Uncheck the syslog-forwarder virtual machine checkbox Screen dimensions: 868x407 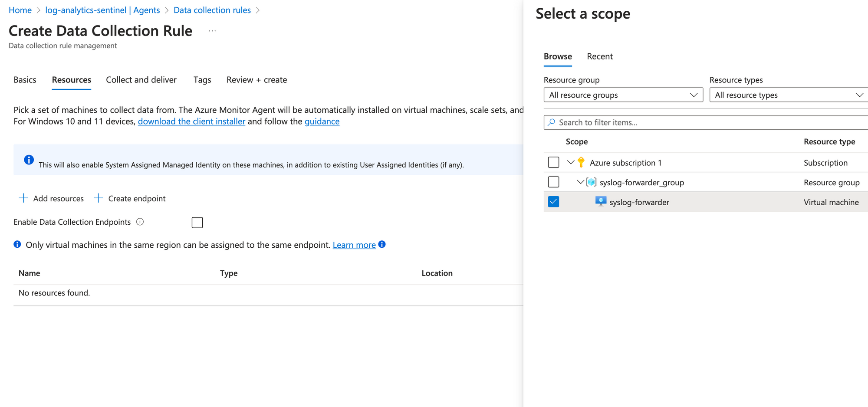553,202
